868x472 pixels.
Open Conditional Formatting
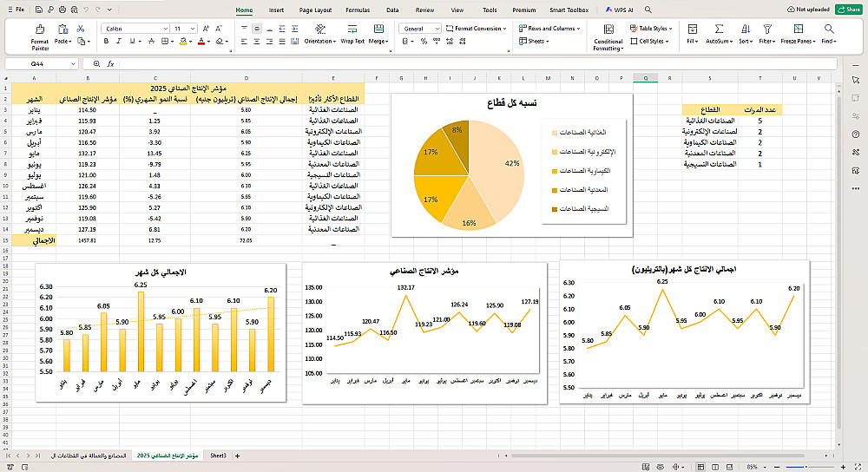click(608, 30)
